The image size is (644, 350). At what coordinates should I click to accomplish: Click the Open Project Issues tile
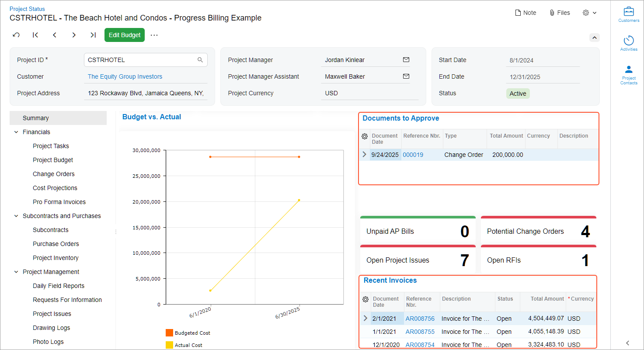[417, 260]
